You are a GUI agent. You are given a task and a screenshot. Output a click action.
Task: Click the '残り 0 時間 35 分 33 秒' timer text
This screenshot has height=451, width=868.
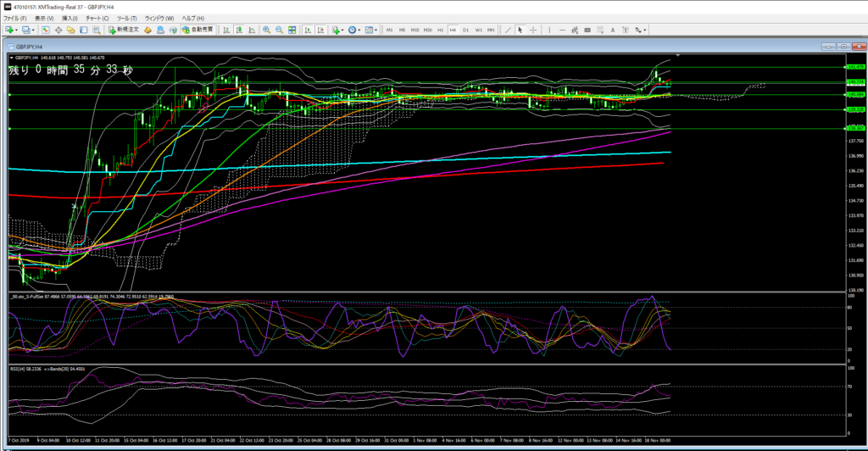click(x=71, y=70)
